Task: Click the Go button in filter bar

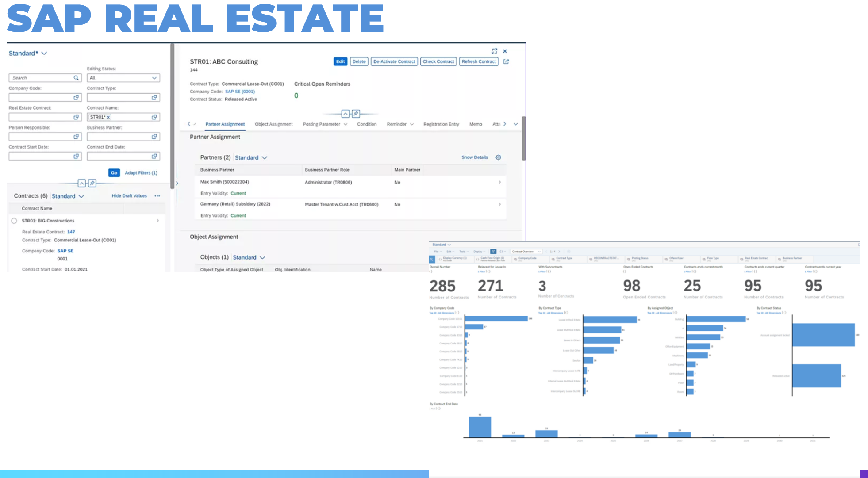Action: point(114,173)
